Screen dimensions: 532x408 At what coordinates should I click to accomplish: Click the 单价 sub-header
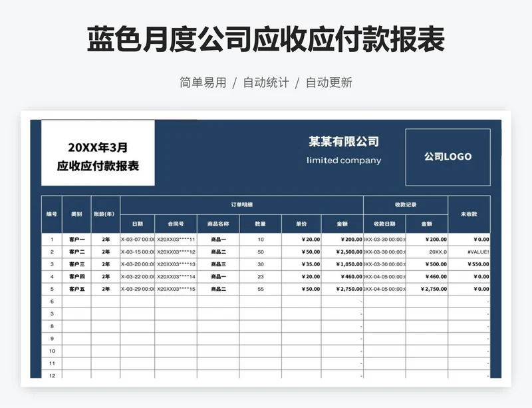(x=301, y=224)
